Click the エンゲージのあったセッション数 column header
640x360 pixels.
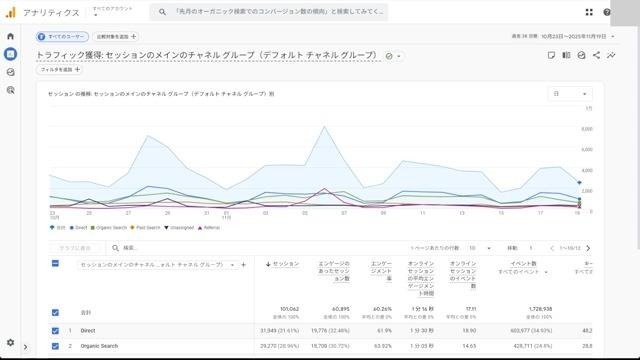pos(334,271)
